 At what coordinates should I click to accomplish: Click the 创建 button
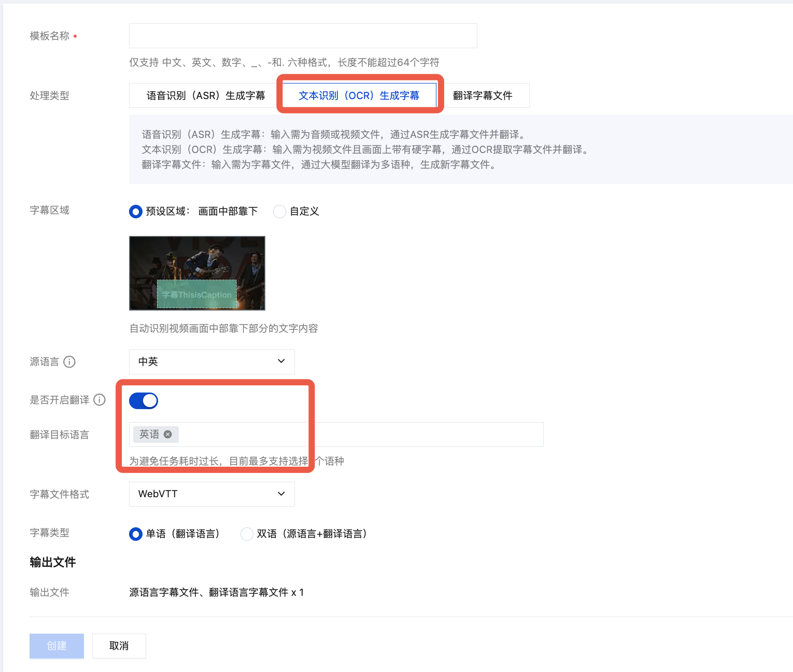[x=56, y=646]
